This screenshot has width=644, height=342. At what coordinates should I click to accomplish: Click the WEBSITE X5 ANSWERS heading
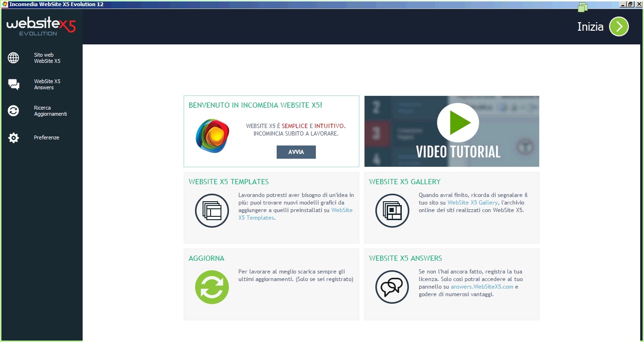click(x=406, y=258)
